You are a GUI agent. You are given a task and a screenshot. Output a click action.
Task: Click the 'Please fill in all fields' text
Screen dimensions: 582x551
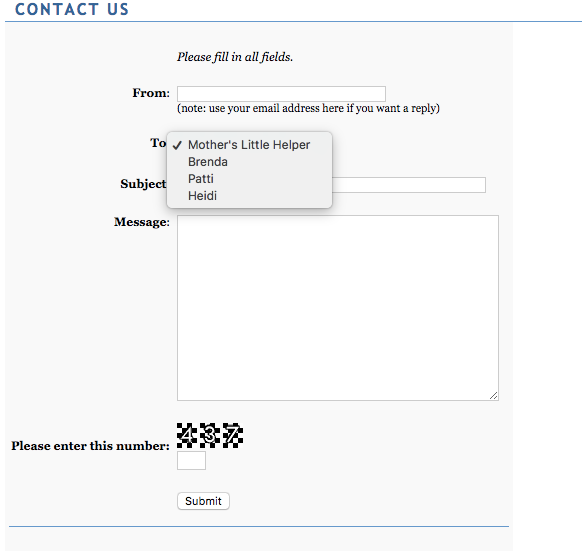click(235, 57)
